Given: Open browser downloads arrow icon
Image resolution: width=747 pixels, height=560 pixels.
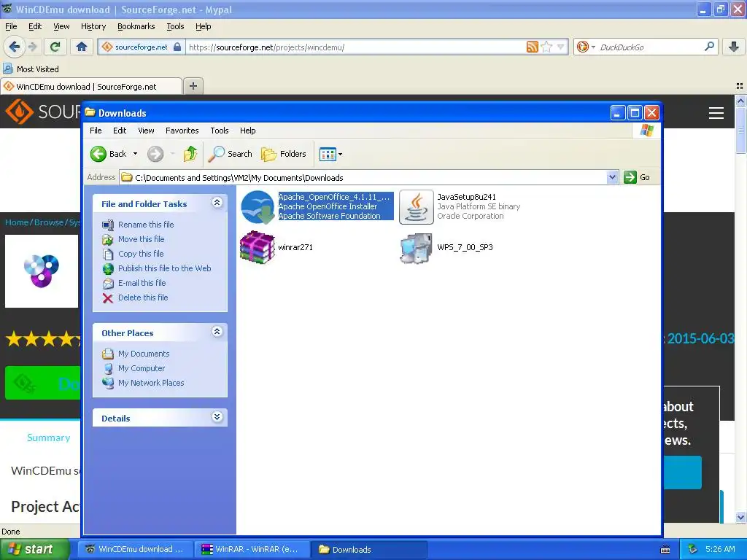Looking at the screenshot, I should (x=734, y=47).
